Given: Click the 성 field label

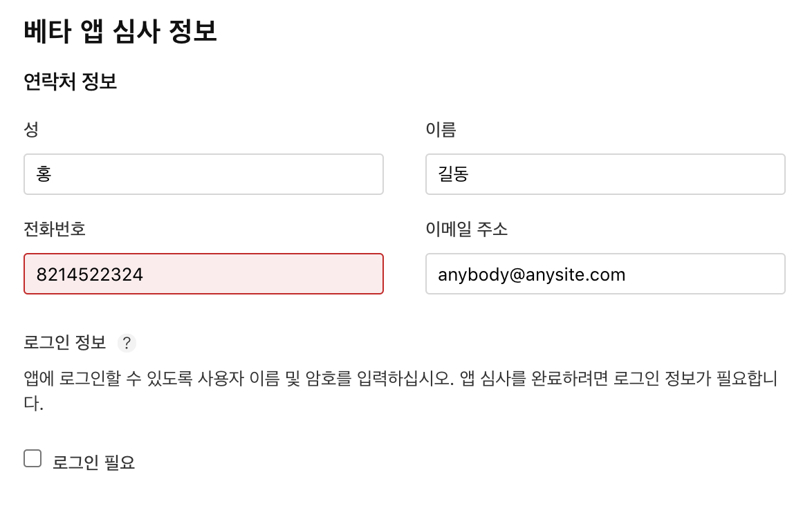Looking at the screenshot, I should click(31, 129).
